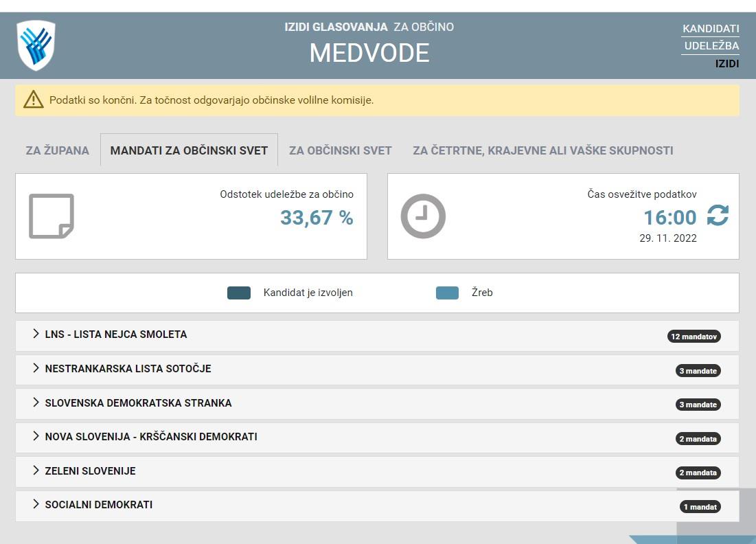Open the IZIDI link in header

727,64
